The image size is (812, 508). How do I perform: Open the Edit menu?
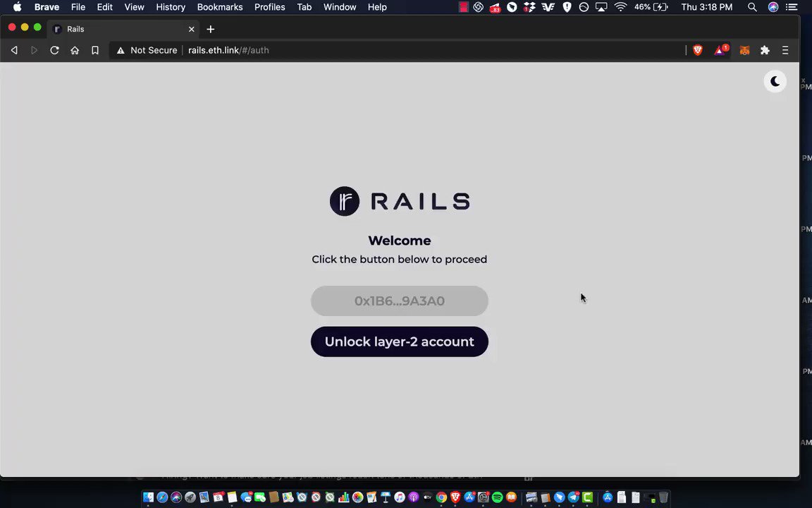click(x=104, y=7)
